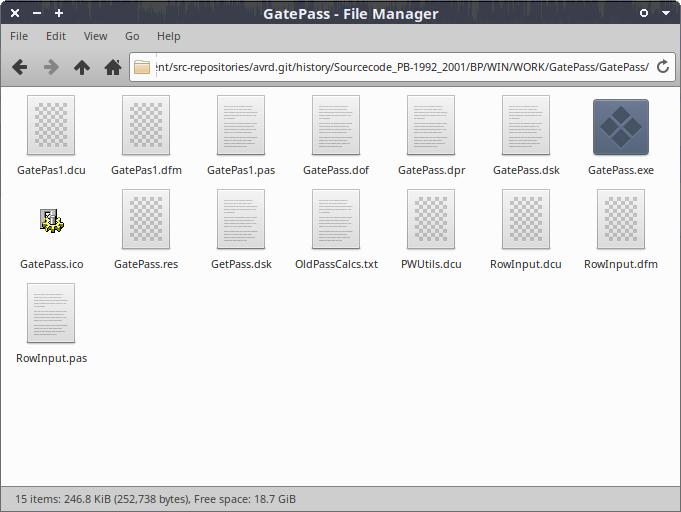
Task: Open the home folder via house icon
Action: [x=113, y=67]
